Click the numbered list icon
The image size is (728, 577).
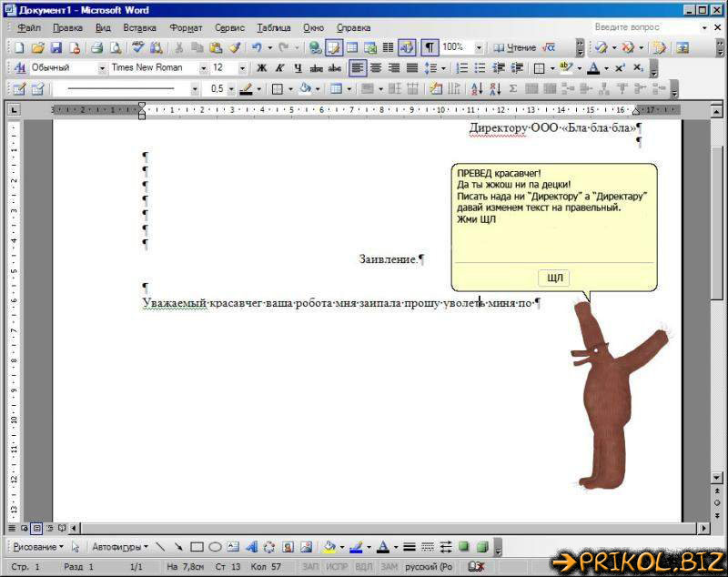pyautogui.click(x=462, y=68)
